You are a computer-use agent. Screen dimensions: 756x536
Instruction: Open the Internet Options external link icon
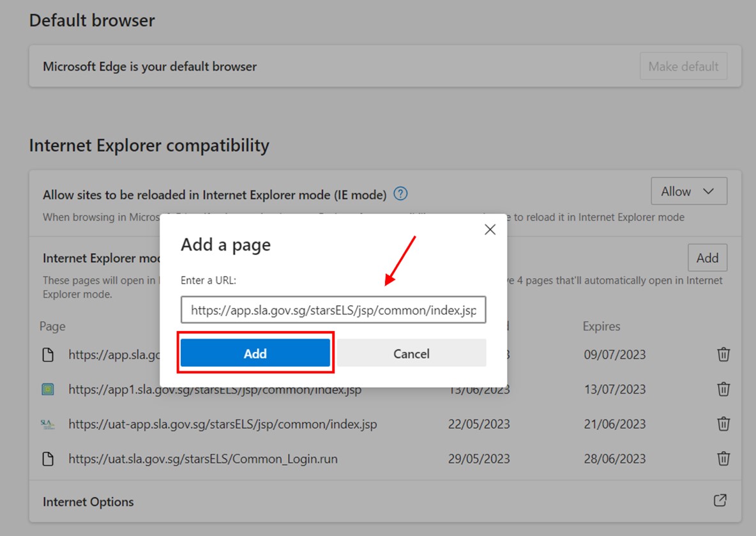click(x=720, y=501)
